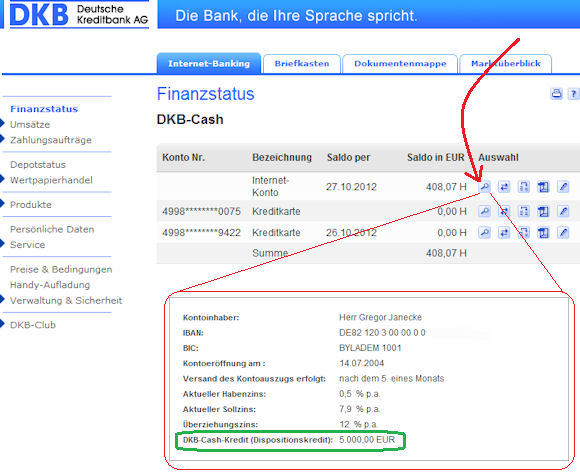Open the Briefkasten tab
The height and width of the screenshot is (472, 580).
(302, 64)
